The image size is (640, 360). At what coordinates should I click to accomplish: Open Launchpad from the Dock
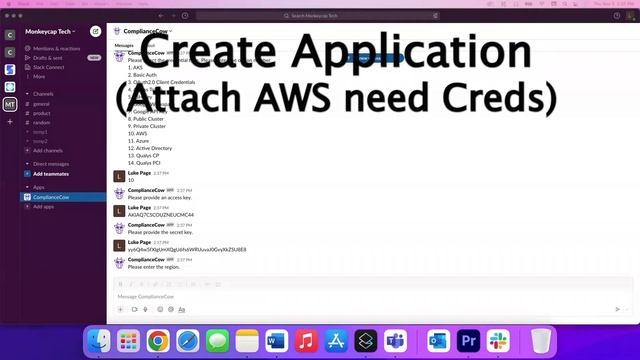(129, 341)
